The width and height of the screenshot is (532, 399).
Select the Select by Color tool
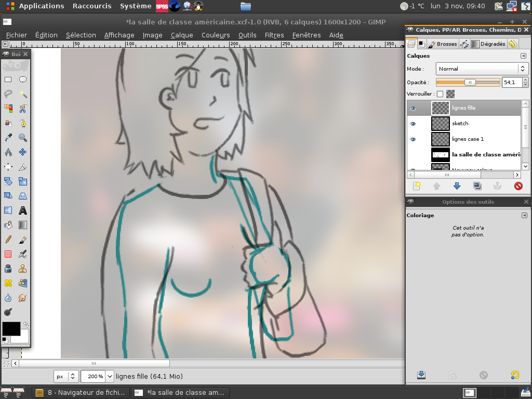pos(8,109)
